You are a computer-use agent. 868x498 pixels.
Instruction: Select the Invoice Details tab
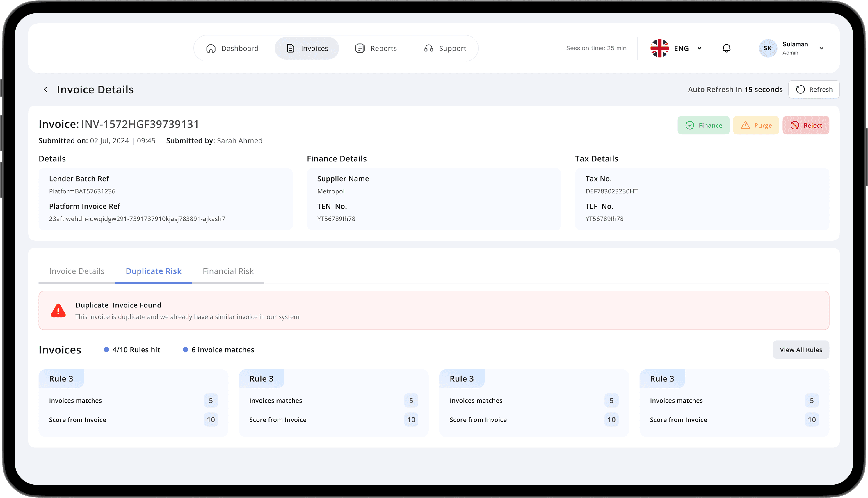(77, 271)
